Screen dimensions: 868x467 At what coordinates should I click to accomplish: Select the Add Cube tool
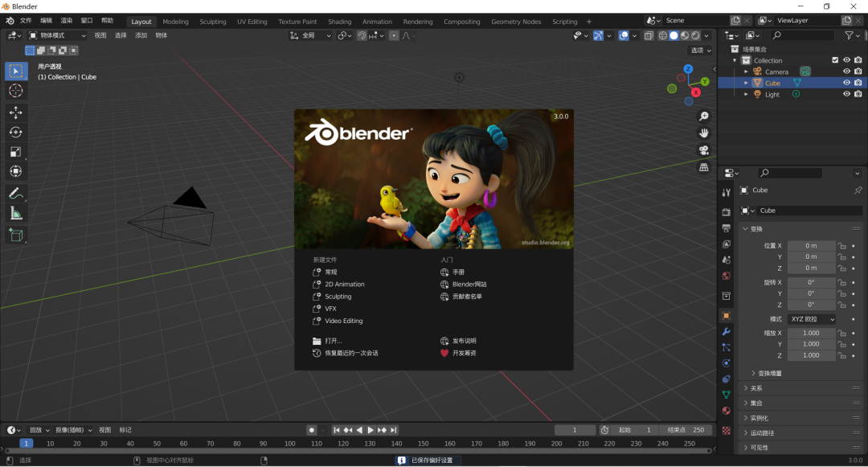(16, 235)
